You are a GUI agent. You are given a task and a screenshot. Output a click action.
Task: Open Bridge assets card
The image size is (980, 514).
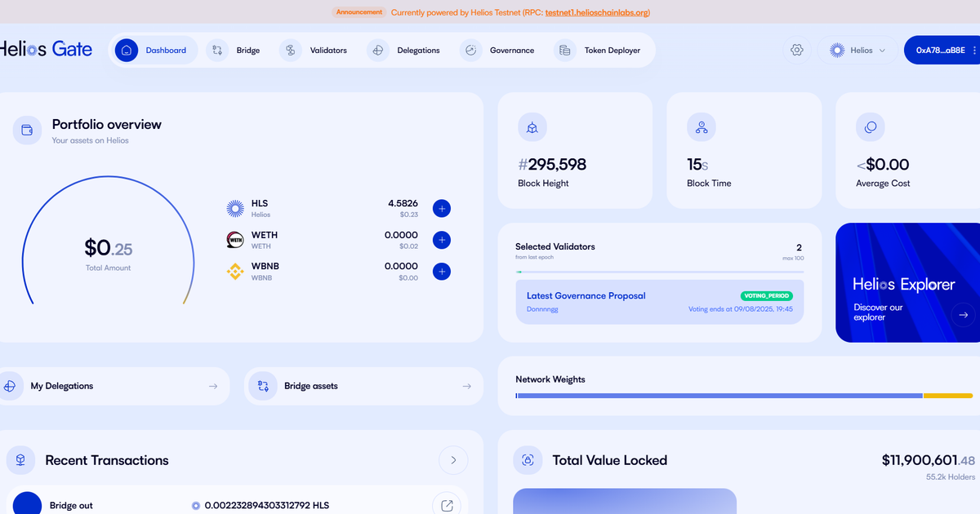coord(363,386)
